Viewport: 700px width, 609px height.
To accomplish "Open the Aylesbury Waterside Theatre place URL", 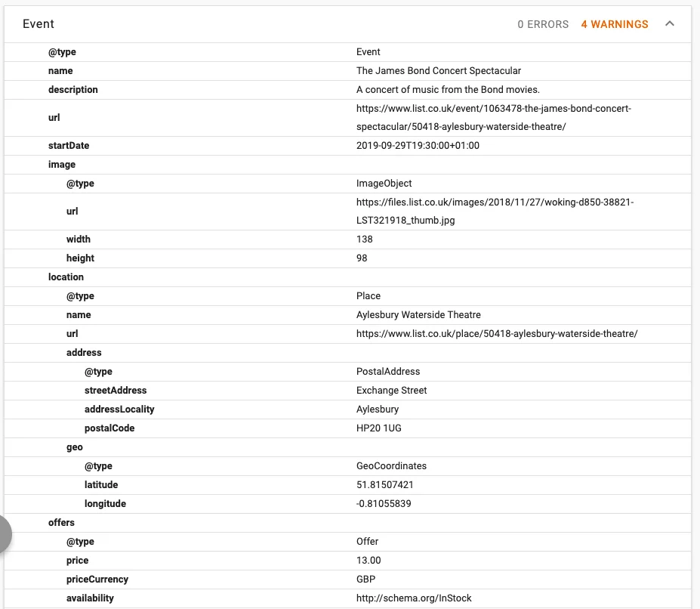I will 497,333.
